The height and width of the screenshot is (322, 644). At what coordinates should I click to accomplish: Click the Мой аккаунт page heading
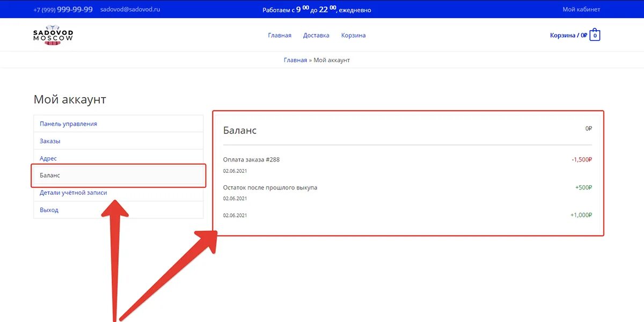[70, 99]
